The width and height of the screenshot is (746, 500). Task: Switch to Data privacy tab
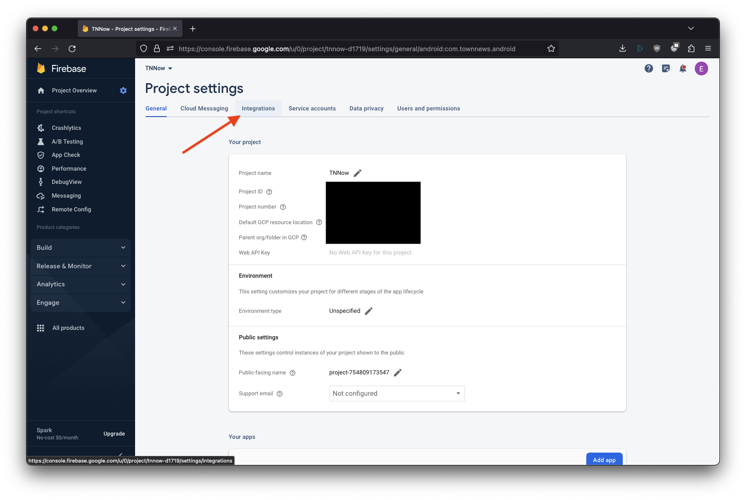366,108
